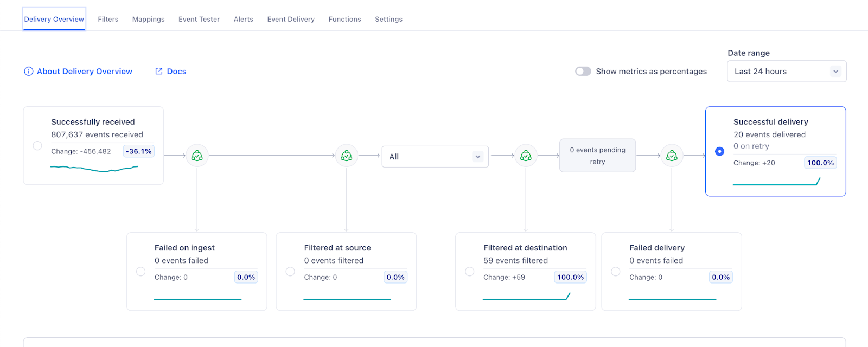Viewport: 868px width, 347px height.
Task: Click the pipeline node icon after Successfully received
Action: (197, 156)
